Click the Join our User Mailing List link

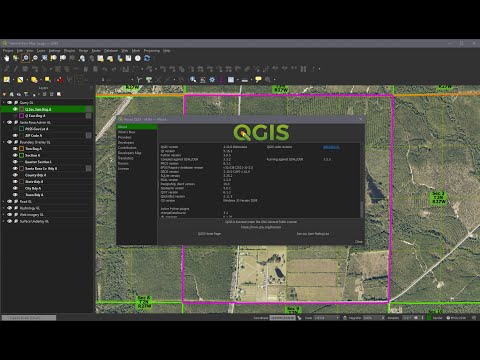pyautogui.click(x=313, y=234)
